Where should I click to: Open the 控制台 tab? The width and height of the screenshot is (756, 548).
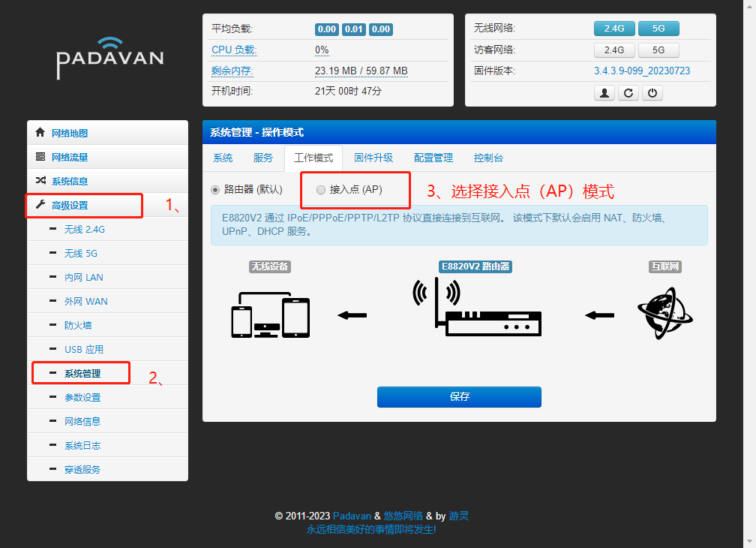pyautogui.click(x=488, y=158)
